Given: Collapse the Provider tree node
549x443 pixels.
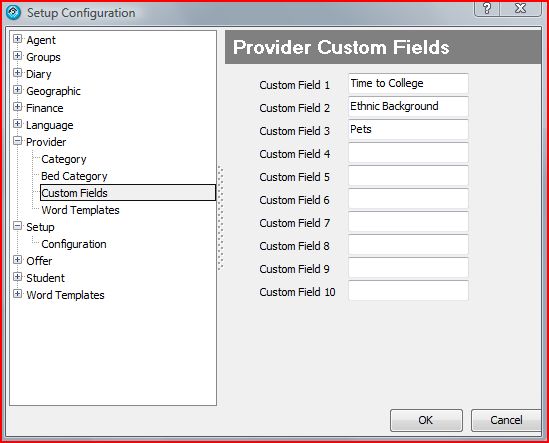Looking at the screenshot, I should (17, 141).
